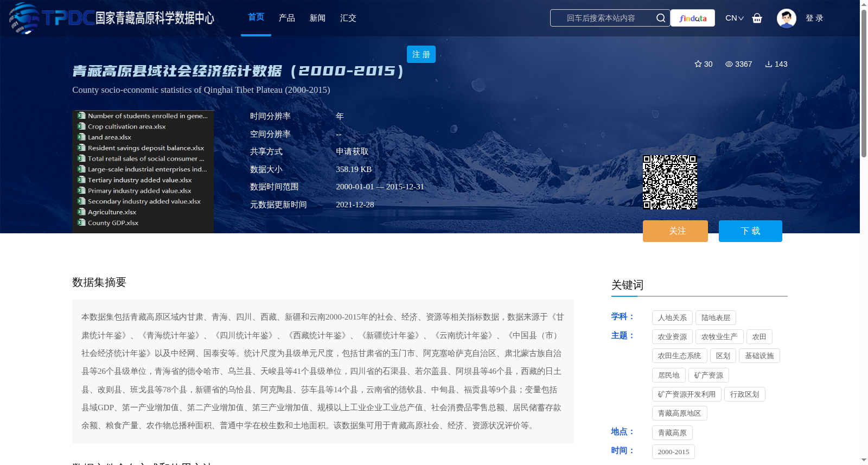Click the orange 关注 follow button
This screenshot has height=465, width=868.
click(x=675, y=231)
